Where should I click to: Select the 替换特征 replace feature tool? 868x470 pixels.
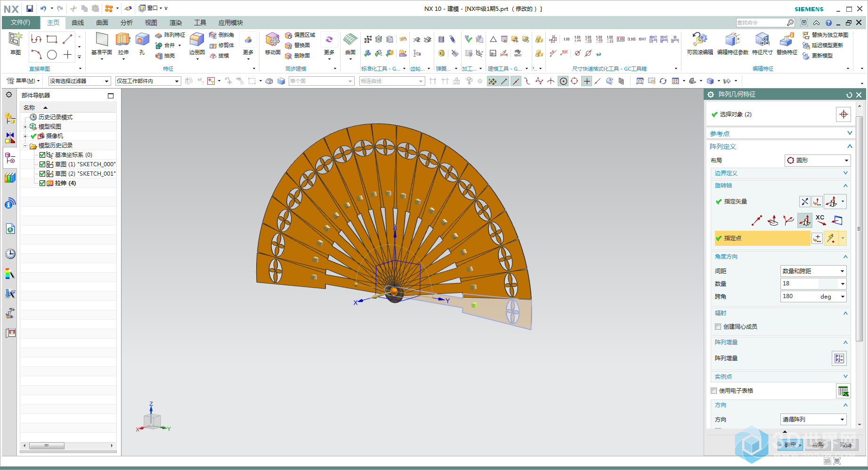click(x=787, y=43)
